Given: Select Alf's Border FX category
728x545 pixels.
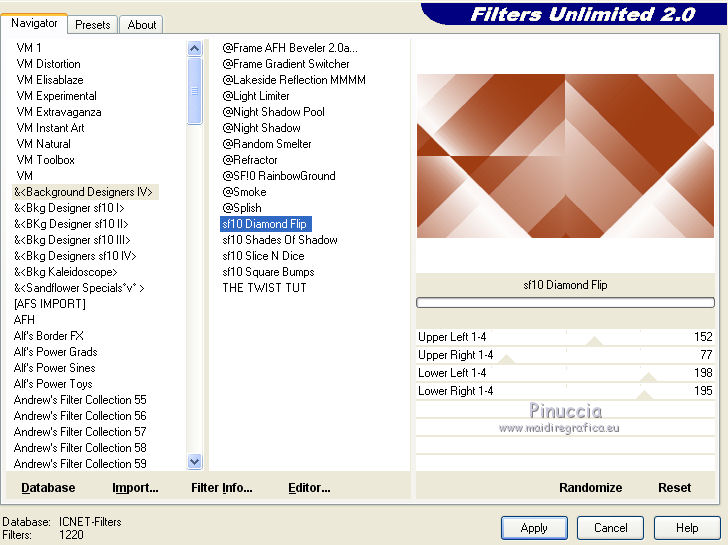Looking at the screenshot, I should [49, 336].
